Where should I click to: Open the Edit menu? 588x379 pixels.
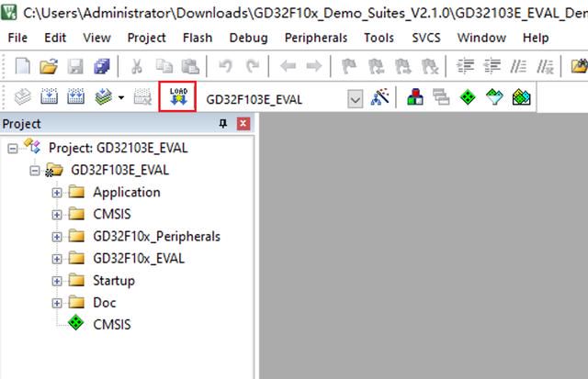tap(55, 38)
